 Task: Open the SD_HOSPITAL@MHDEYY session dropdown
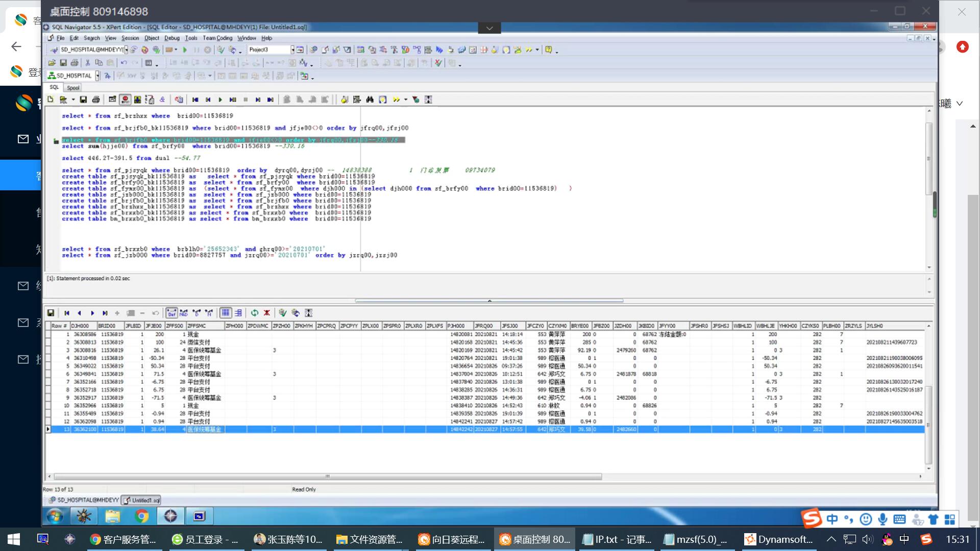point(126,49)
